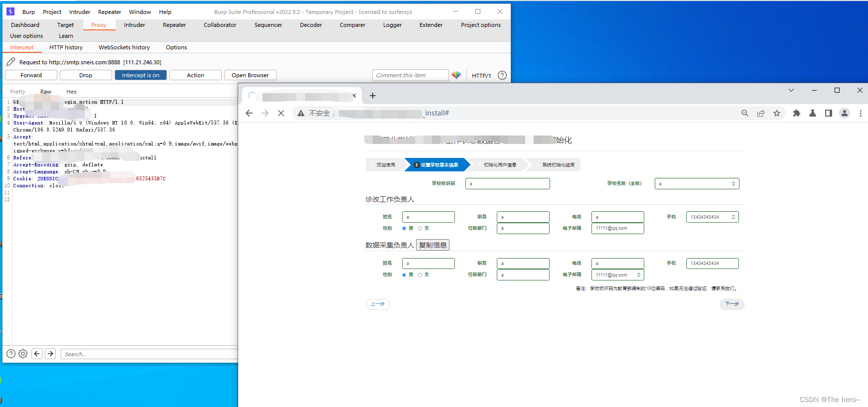Image resolution: width=868 pixels, height=407 pixels.
Task: Open the WebSockets history sub-tab
Action: click(x=124, y=47)
